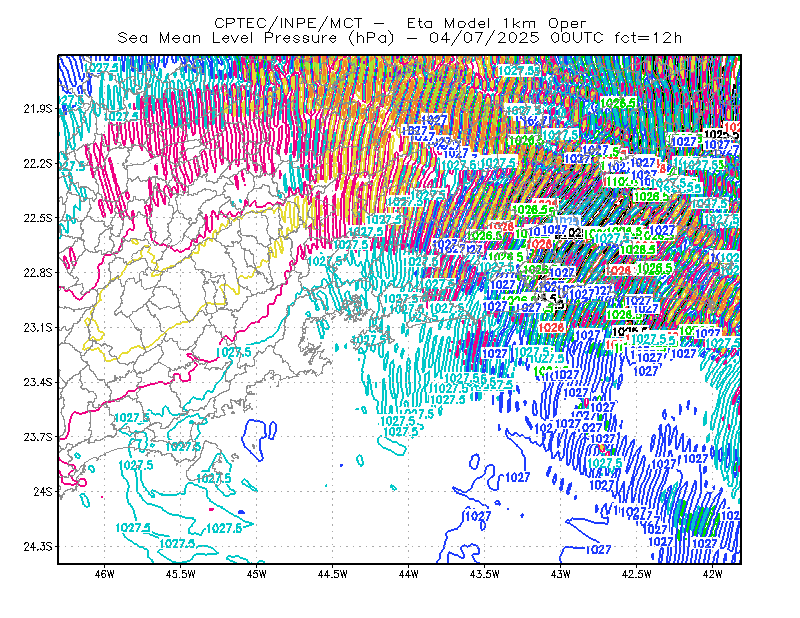Click the 24.3S latitude axis label
Image resolution: width=800 pixels, height=618 pixels.
[x=38, y=547]
